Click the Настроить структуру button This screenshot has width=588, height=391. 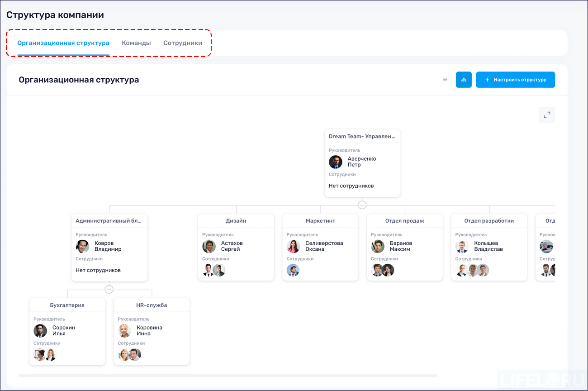tap(515, 79)
